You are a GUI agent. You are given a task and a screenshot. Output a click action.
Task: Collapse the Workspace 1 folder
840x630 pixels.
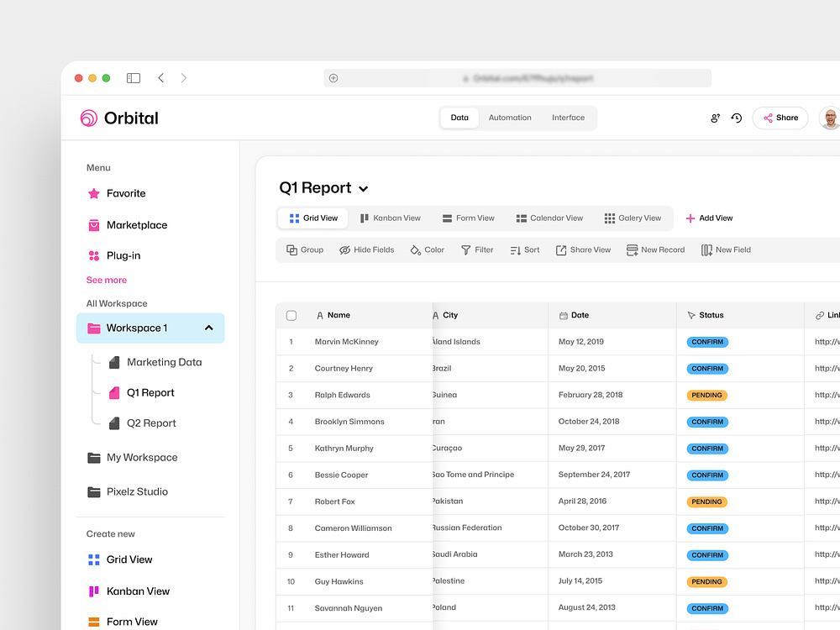[208, 328]
